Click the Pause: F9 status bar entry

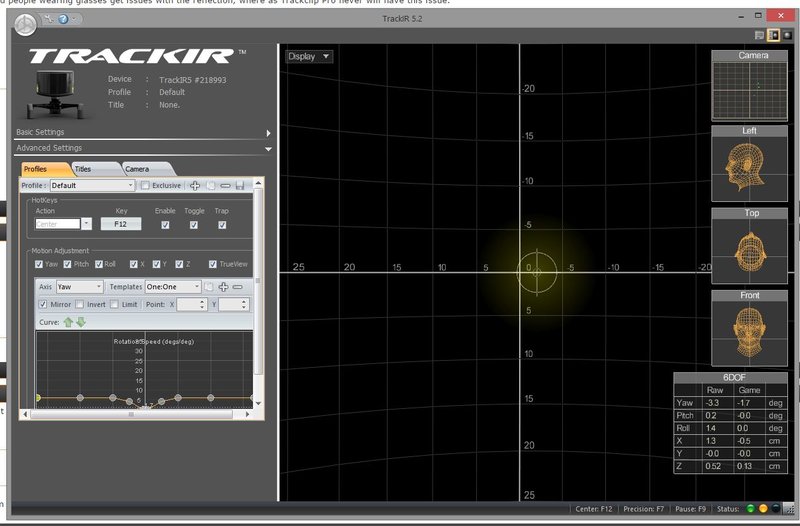tap(690, 509)
